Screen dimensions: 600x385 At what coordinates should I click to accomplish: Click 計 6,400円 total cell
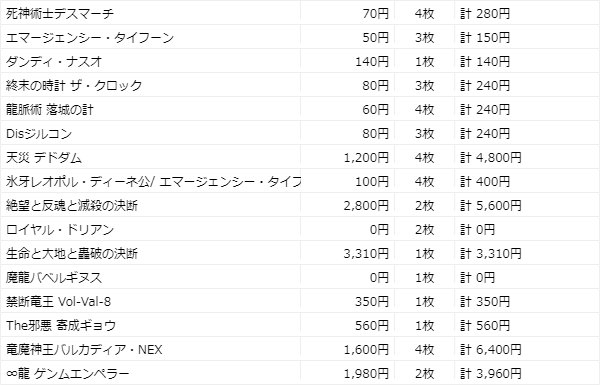tap(491, 350)
